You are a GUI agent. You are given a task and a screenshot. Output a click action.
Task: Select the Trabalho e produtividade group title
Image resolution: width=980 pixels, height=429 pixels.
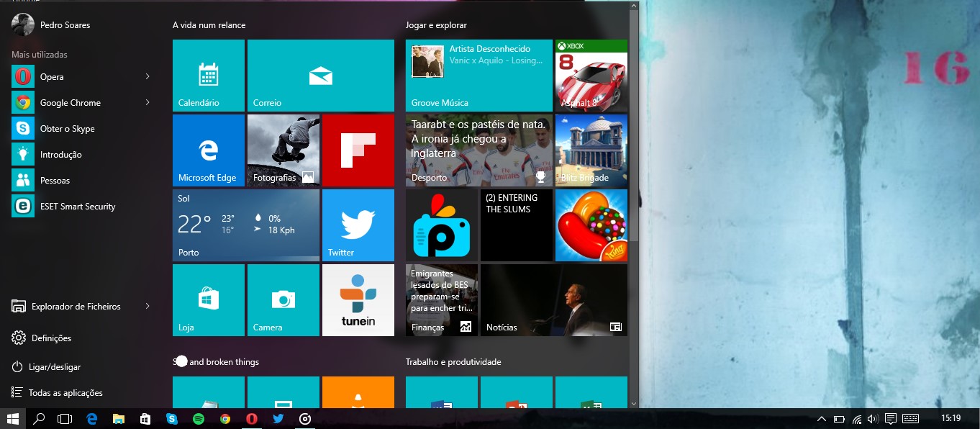(453, 362)
